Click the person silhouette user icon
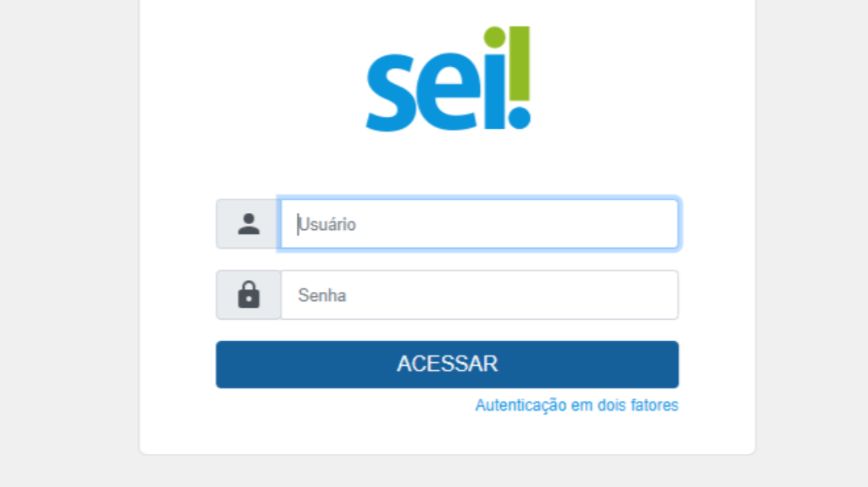This screenshot has height=487, width=868. (x=248, y=224)
